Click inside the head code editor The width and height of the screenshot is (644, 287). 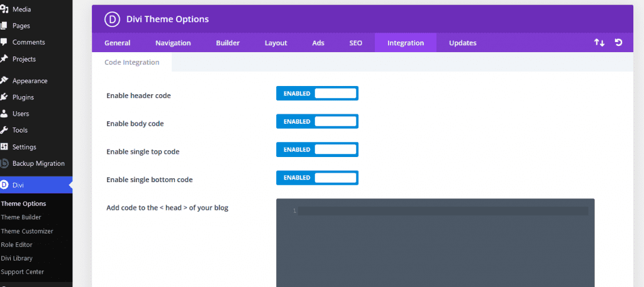pos(435,242)
